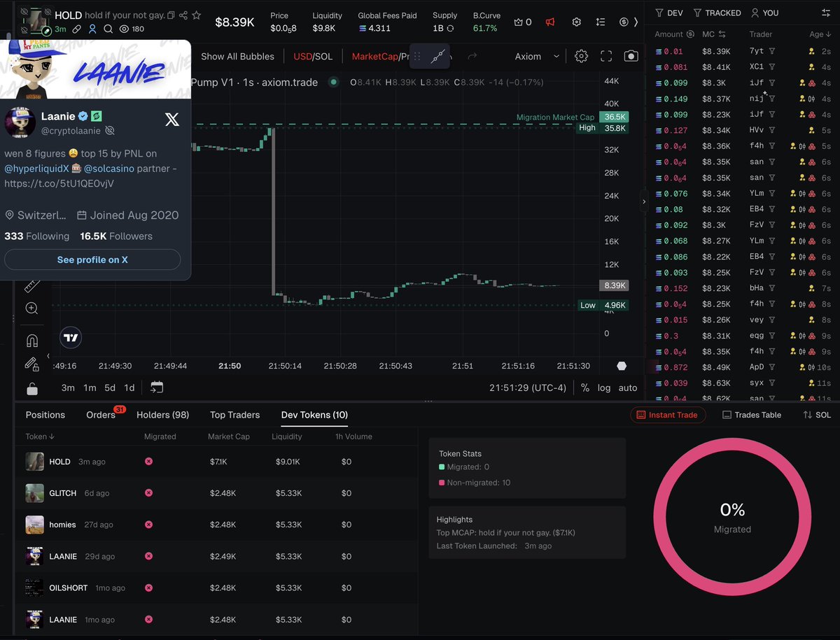This screenshot has height=640, width=840.
Task: Select the trend line drawing tool
Action: pos(439,57)
